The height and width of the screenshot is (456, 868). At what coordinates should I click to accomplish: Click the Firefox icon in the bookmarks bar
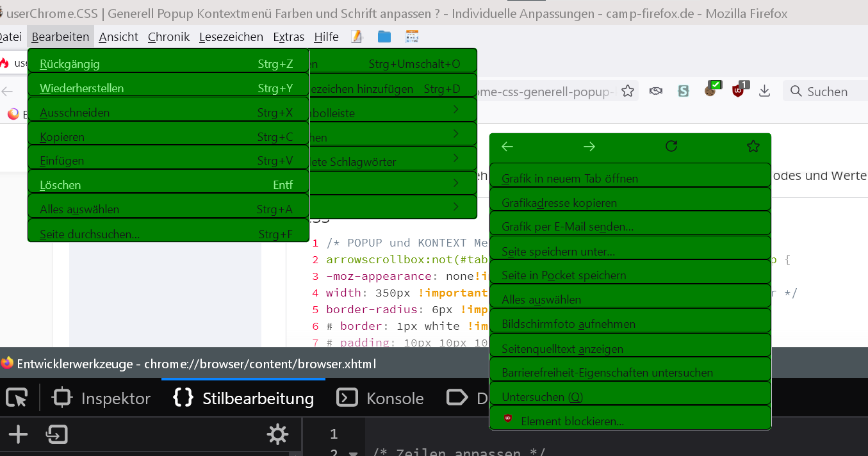tap(13, 114)
